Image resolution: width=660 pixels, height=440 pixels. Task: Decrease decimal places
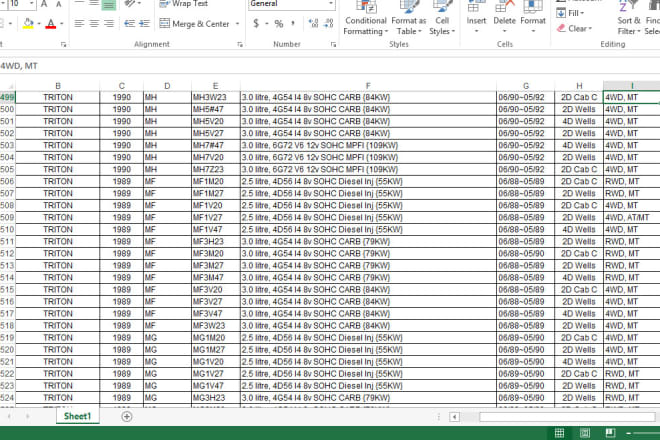click(x=329, y=24)
